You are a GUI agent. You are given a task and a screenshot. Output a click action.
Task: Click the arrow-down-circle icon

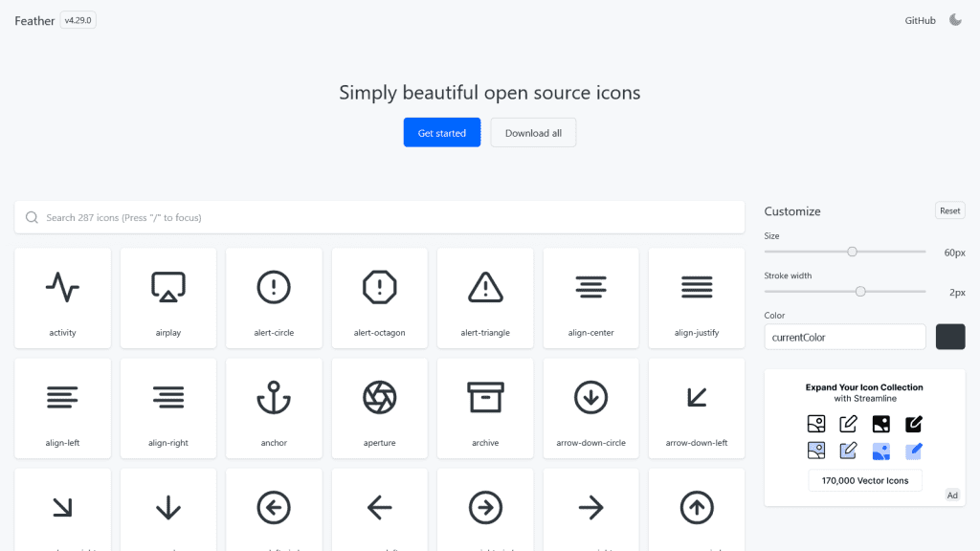coord(590,408)
